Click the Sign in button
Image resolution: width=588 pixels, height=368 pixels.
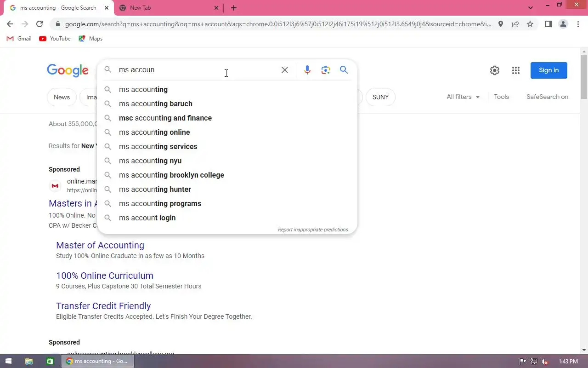pyautogui.click(x=549, y=70)
